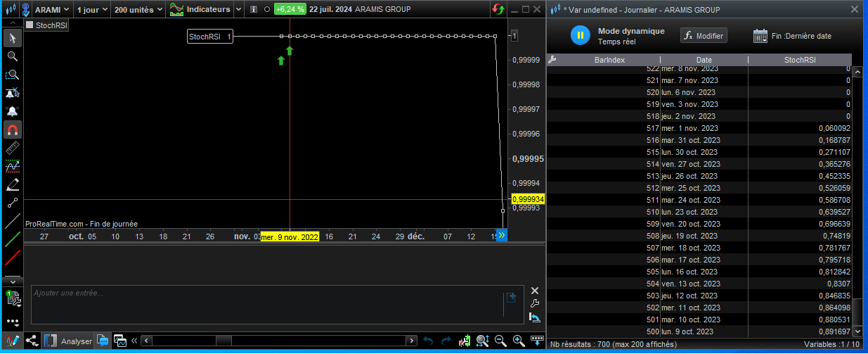
Task: Click the candlestick trading mode icon
Action: [465, 341]
